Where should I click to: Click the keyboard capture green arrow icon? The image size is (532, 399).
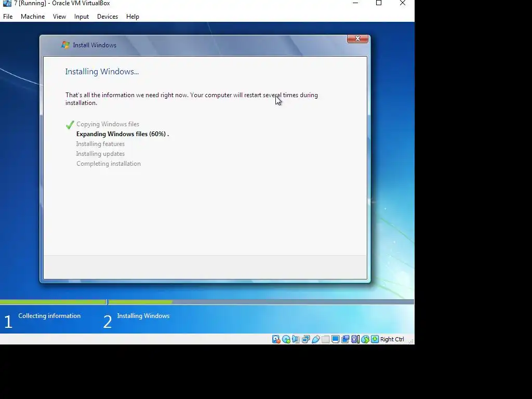(375, 339)
